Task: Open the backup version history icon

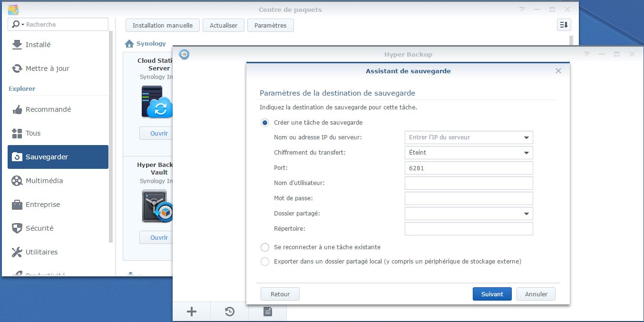Action: click(229, 311)
